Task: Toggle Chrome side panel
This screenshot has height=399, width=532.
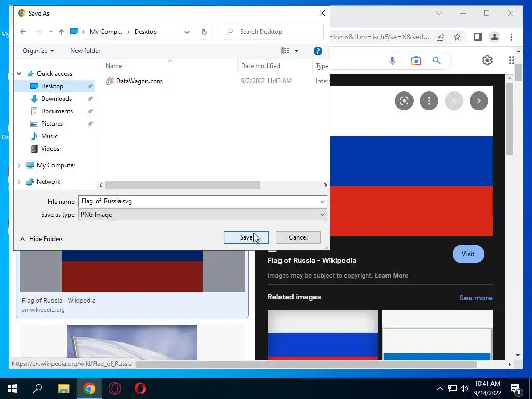Action: point(478,37)
